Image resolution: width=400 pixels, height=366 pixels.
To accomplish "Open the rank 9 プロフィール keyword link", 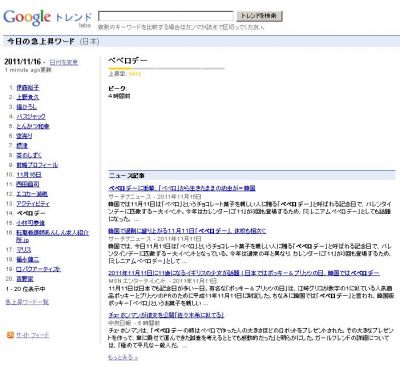I will click(37, 165).
